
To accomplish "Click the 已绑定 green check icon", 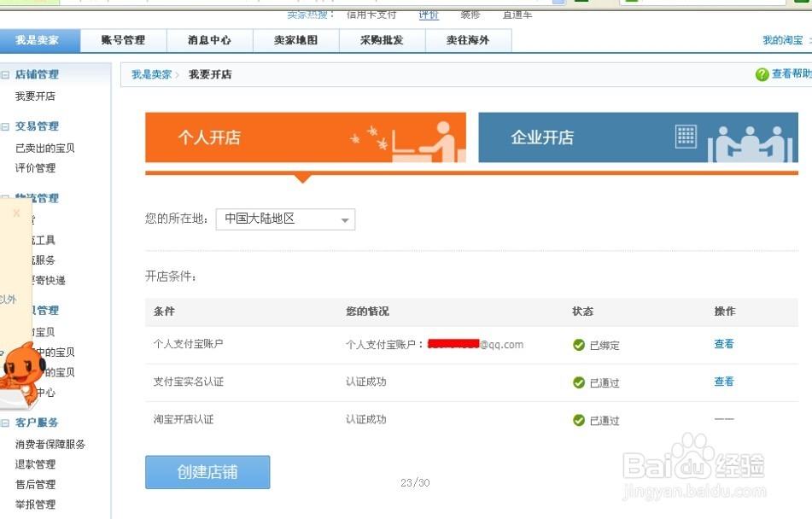I will click(x=579, y=345).
